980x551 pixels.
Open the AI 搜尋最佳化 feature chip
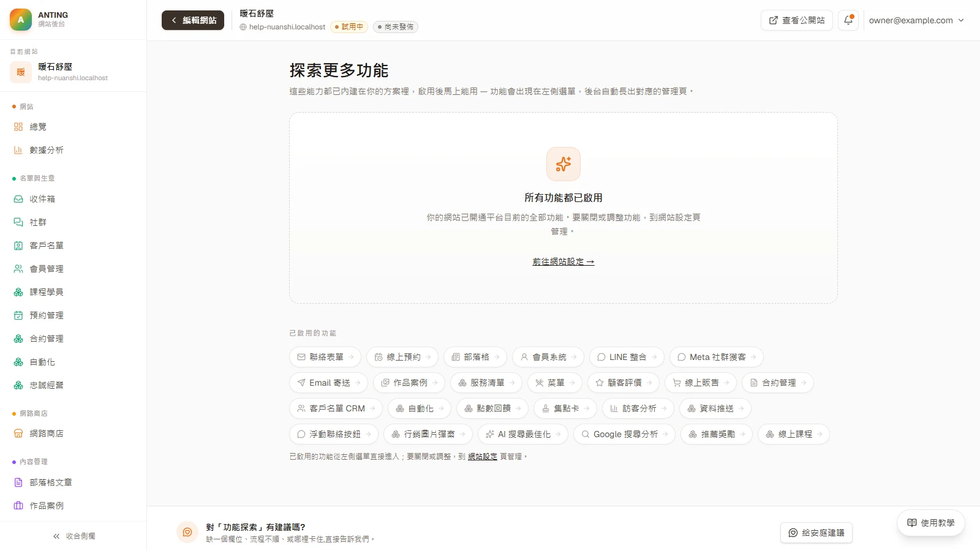click(523, 434)
